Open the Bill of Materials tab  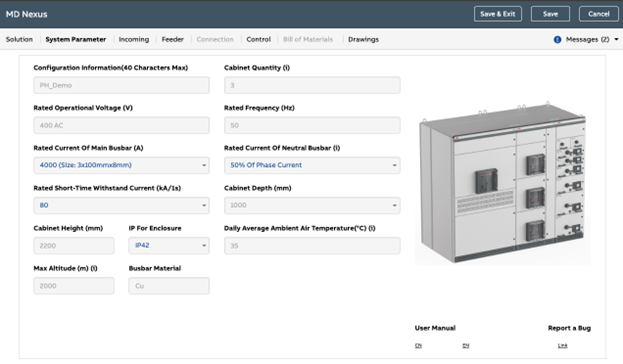(x=308, y=39)
